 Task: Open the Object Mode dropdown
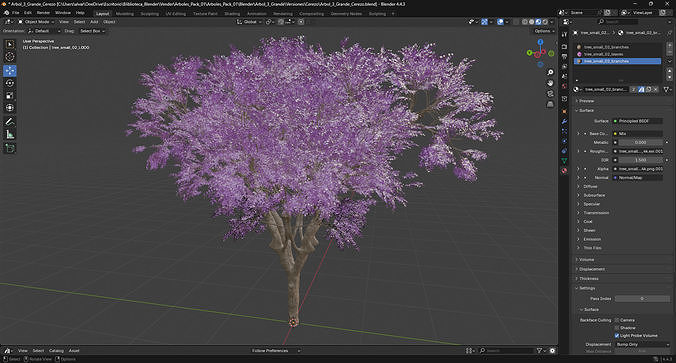pos(36,22)
